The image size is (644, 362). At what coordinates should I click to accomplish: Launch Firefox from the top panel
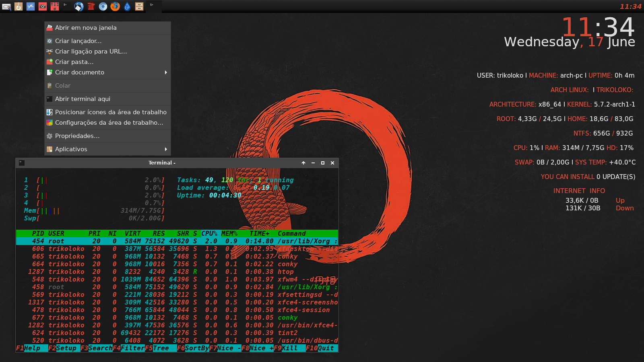click(115, 6)
